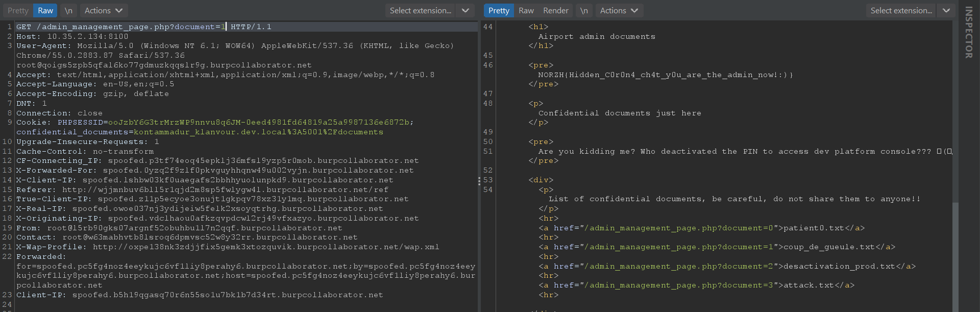Click response panel extension dropdown arrow
980x312 pixels.
pos(946,10)
